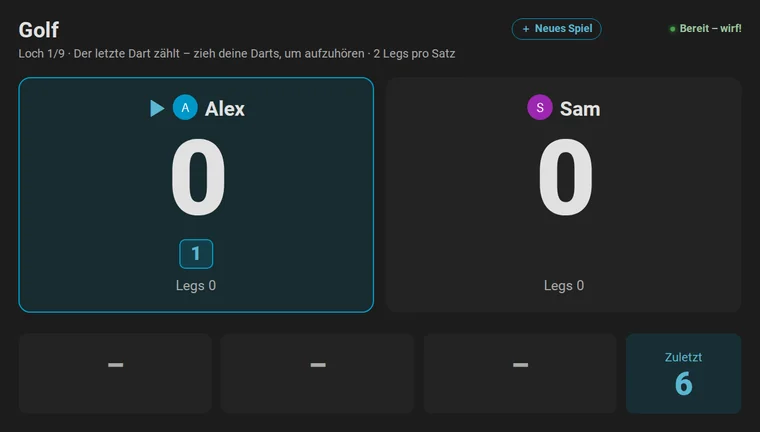Click the Zuletzt tile showing 6
The width and height of the screenshot is (760, 432).
click(x=683, y=373)
